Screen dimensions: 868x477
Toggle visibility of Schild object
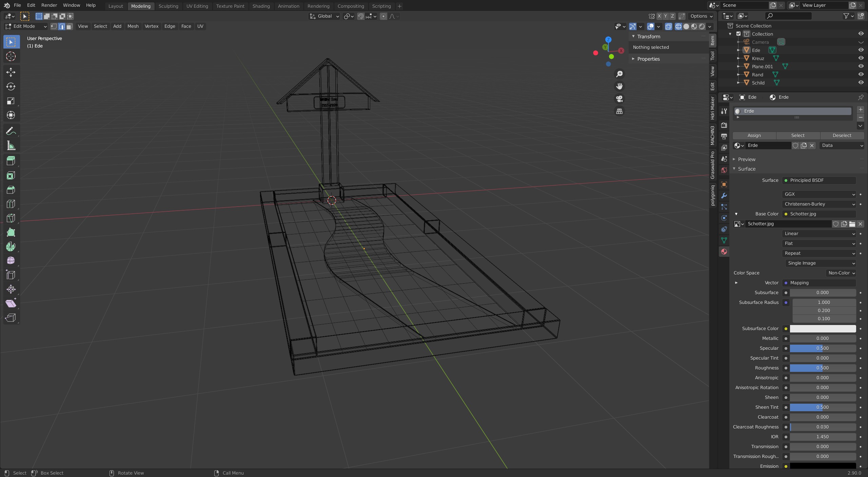[x=861, y=83]
